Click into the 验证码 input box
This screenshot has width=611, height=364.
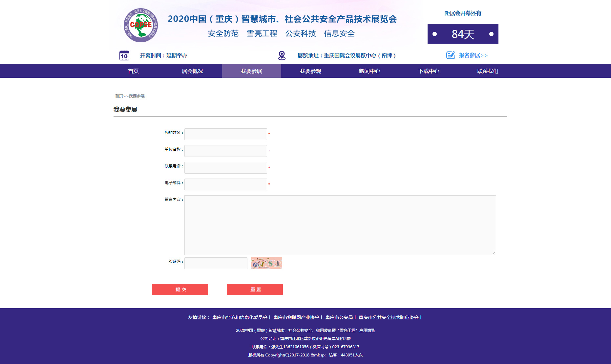(216, 263)
